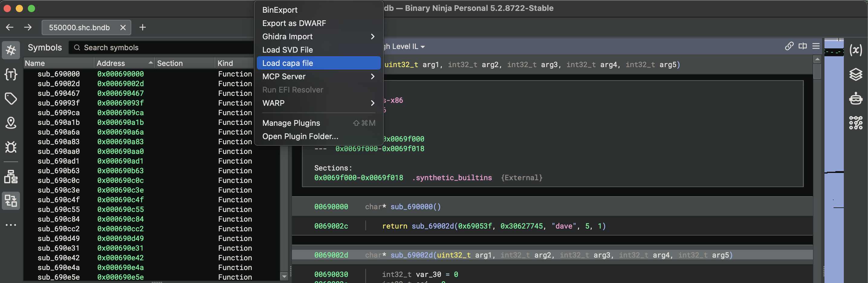The width and height of the screenshot is (868, 283).
Task: Open Manage Plugins
Action: tap(319, 123)
